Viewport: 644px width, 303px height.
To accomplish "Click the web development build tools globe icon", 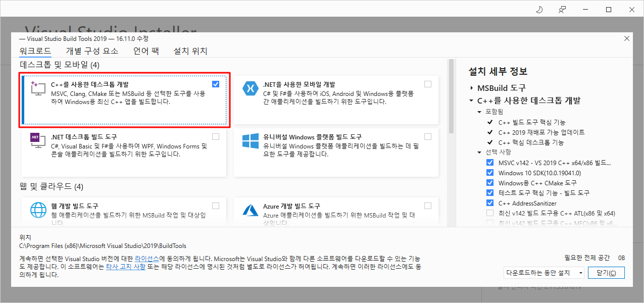I will click(x=38, y=210).
